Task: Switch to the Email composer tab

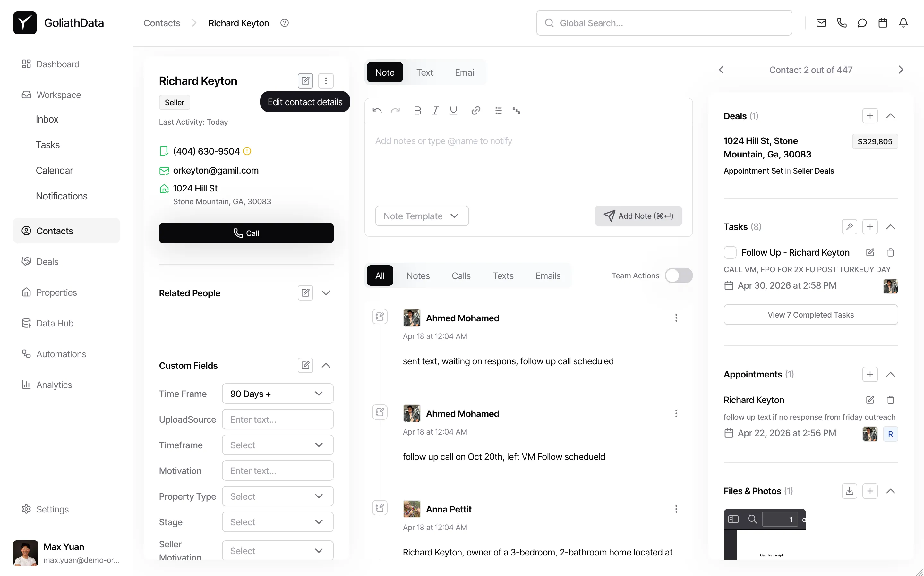Action: coord(465,72)
